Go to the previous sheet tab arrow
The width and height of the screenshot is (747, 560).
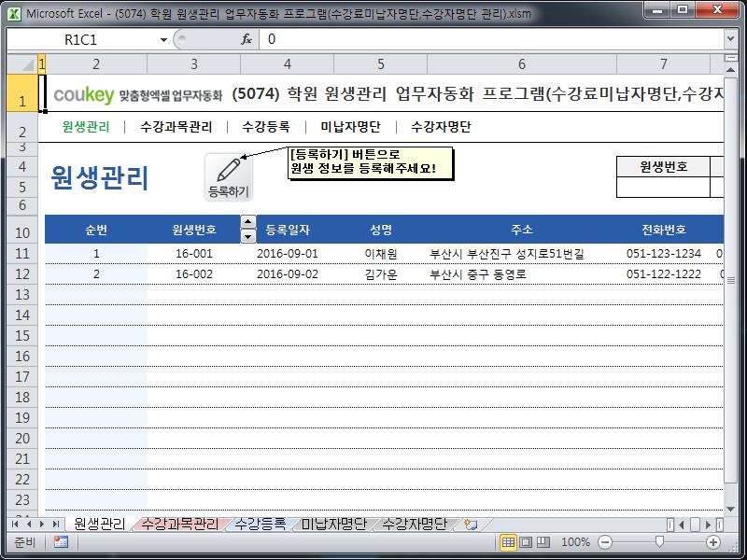[x=29, y=525]
